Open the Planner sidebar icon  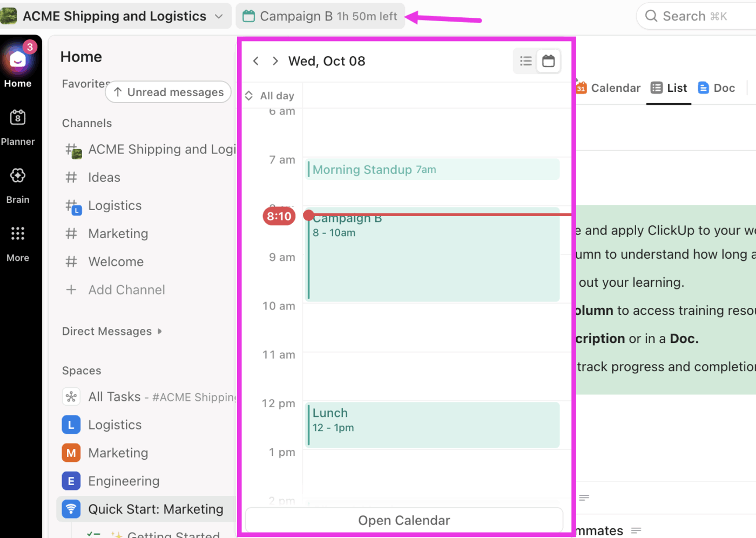click(x=18, y=117)
